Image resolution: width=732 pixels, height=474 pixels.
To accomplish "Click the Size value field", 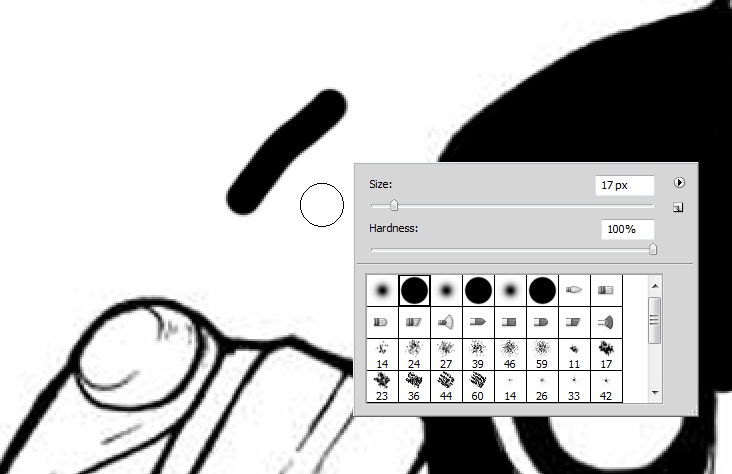I will click(x=625, y=185).
